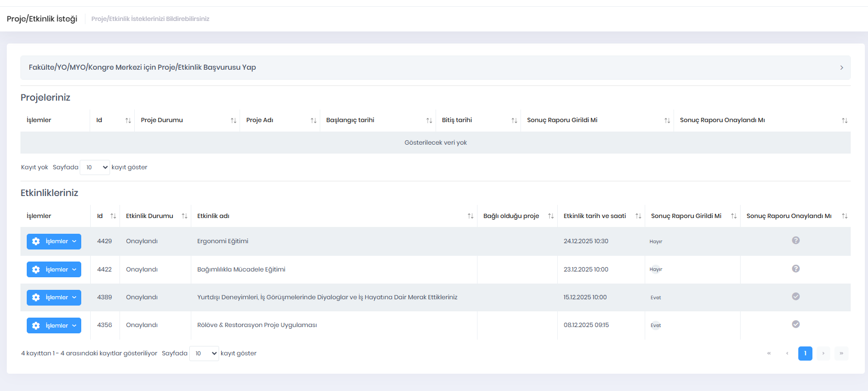Image resolution: width=868 pixels, height=391 pixels.
Task: Sort projects by Başlangıç tarihi icon
Action: (429, 121)
